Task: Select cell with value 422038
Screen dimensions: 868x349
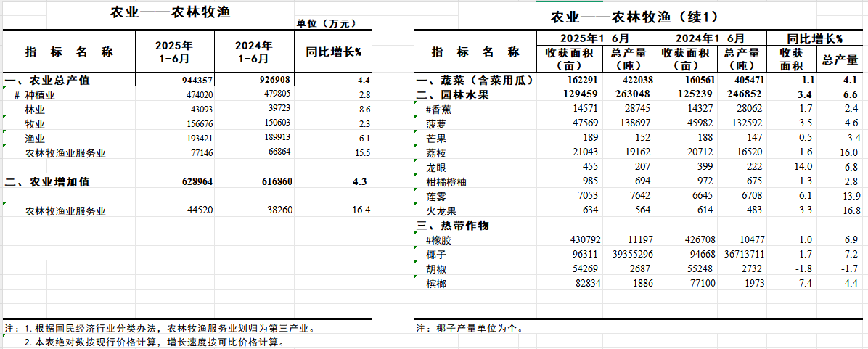Action: point(636,81)
